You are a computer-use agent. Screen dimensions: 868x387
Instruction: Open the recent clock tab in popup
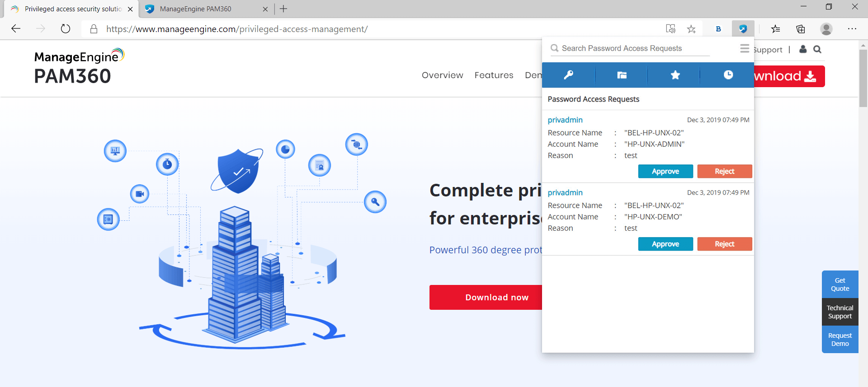[x=728, y=75]
